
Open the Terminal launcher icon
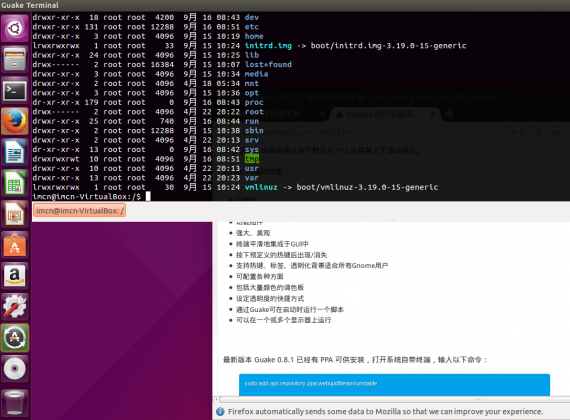pos(15,90)
